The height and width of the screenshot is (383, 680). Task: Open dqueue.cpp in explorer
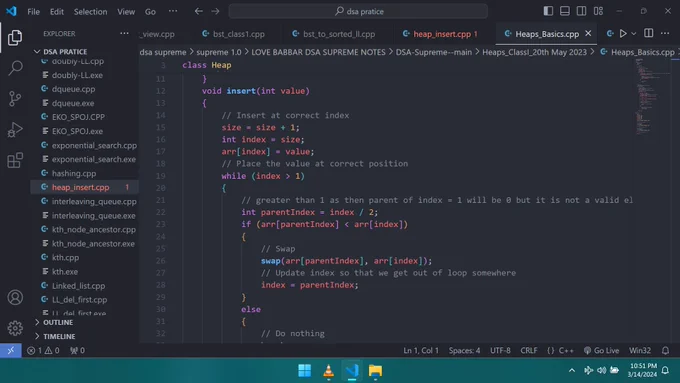tap(85, 89)
